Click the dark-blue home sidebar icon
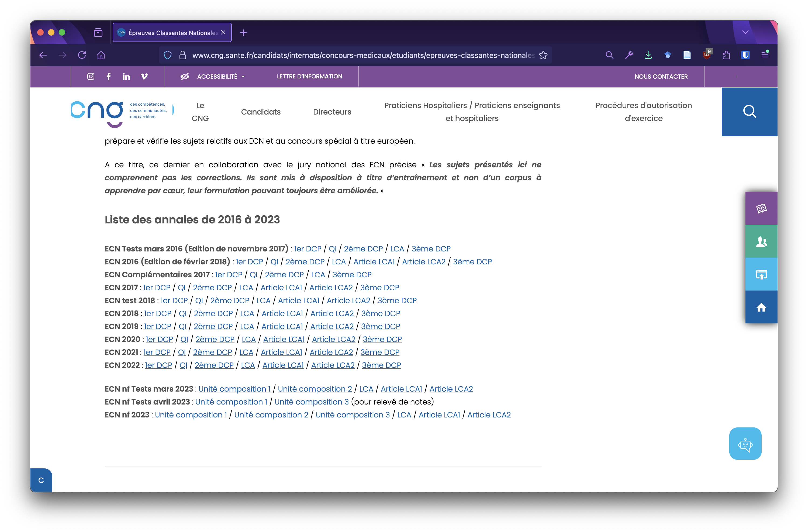Image resolution: width=808 pixels, height=532 pixels. point(761,307)
